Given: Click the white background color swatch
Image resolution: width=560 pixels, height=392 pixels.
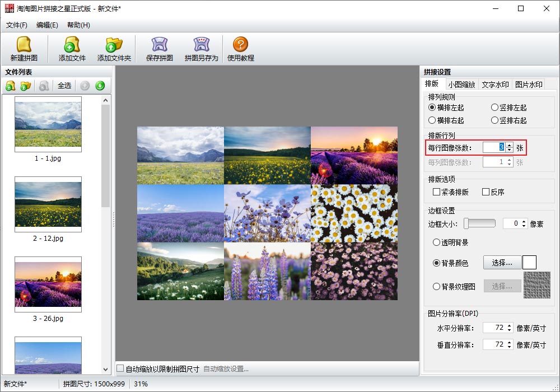Looking at the screenshot, I should pyautogui.click(x=529, y=263).
